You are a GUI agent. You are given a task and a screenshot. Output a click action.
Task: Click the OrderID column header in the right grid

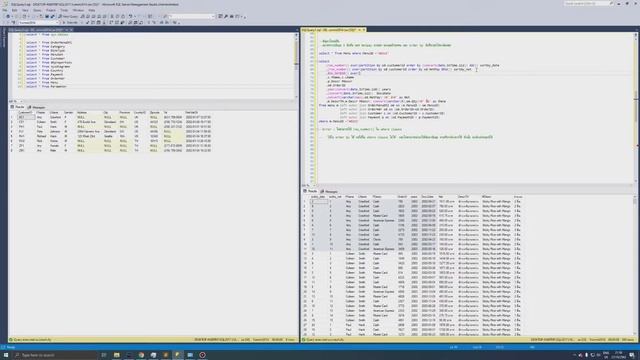pyautogui.click(x=402, y=197)
